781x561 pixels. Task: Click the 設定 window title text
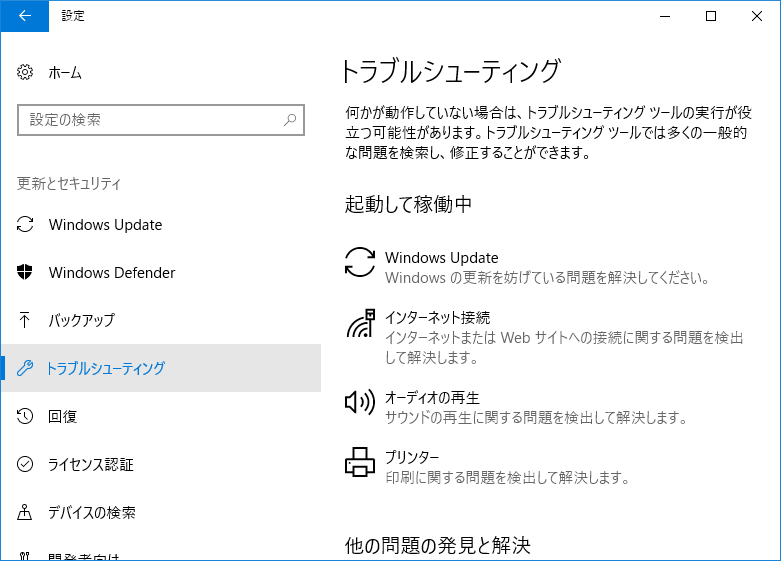click(73, 16)
